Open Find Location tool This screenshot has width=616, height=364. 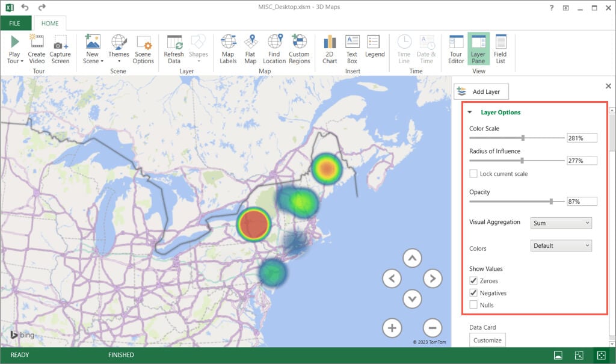click(x=274, y=49)
